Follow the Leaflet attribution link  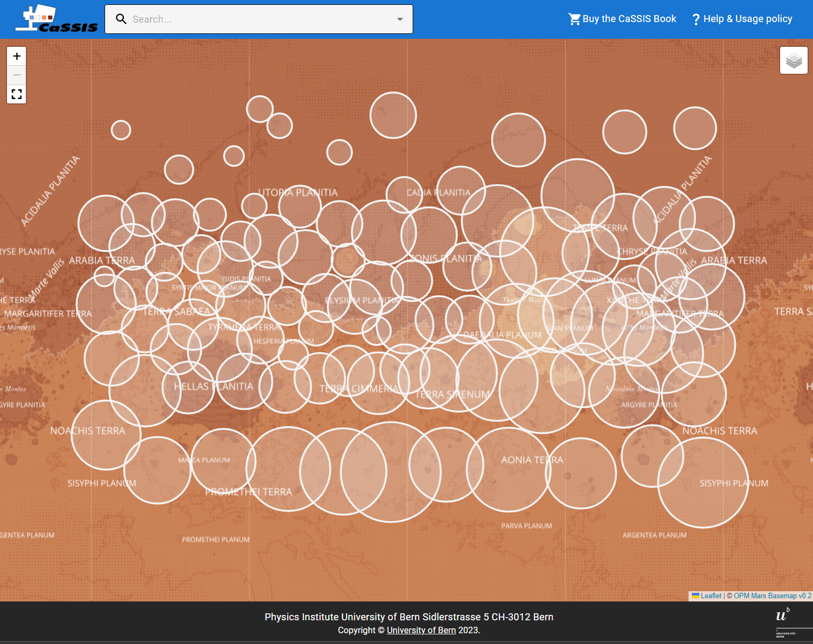[711, 596]
